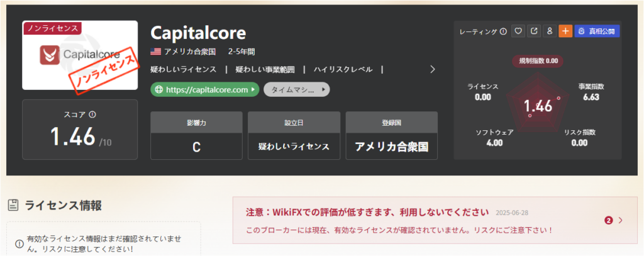Click the 登録国 アメリカ合衆国 card
644x256 pixels.
[392, 135]
